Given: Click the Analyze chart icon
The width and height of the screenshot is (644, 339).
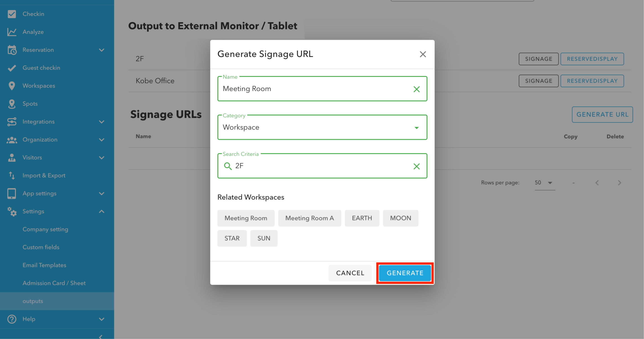Looking at the screenshot, I should click(12, 32).
